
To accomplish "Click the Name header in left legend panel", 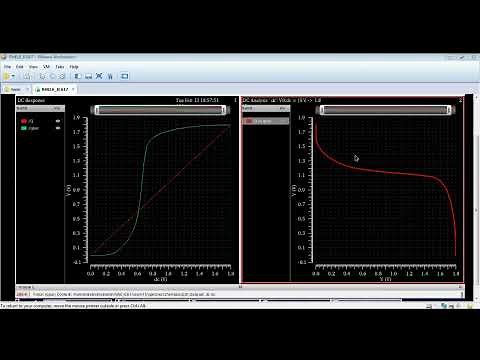I will [x=22, y=108].
